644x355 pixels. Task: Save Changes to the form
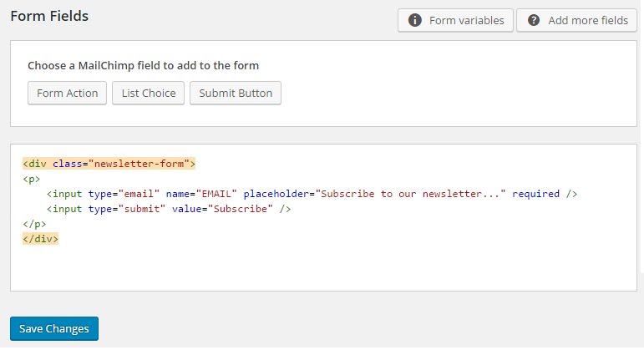[54, 329]
